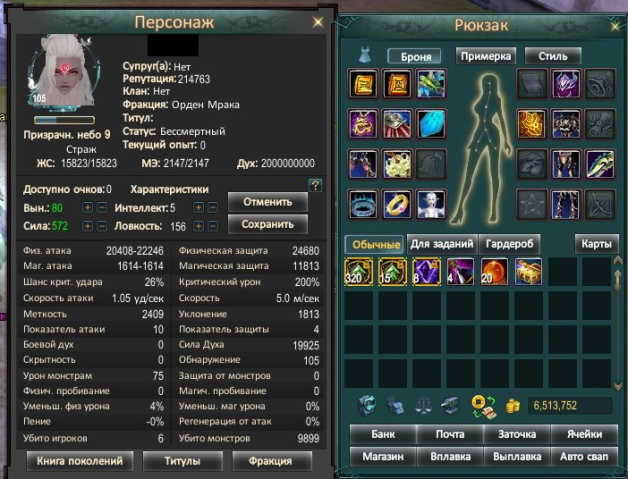Decrease Ловкость with its minus button
This screenshot has height=479, width=628.
(x=213, y=226)
